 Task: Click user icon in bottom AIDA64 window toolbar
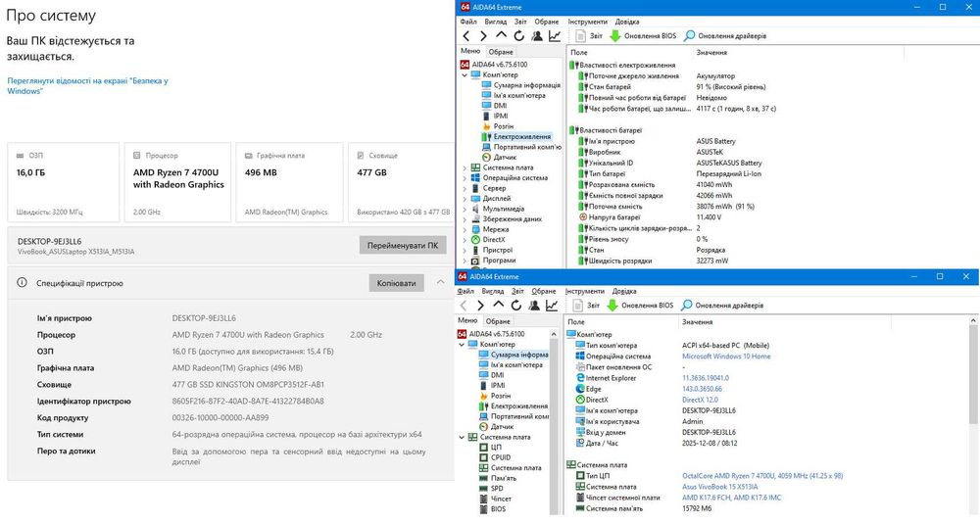(x=534, y=306)
